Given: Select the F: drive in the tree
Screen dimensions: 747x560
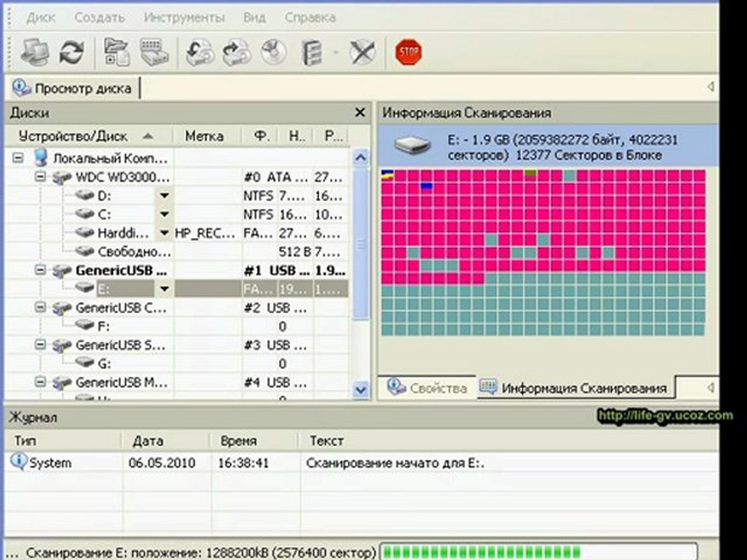Looking at the screenshot, I should point(103,326).
